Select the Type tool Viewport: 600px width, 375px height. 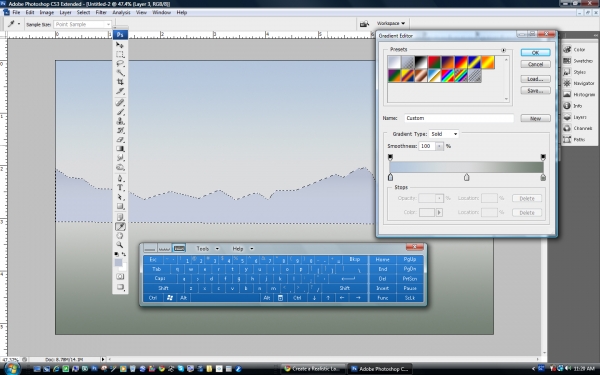[120, 188]
